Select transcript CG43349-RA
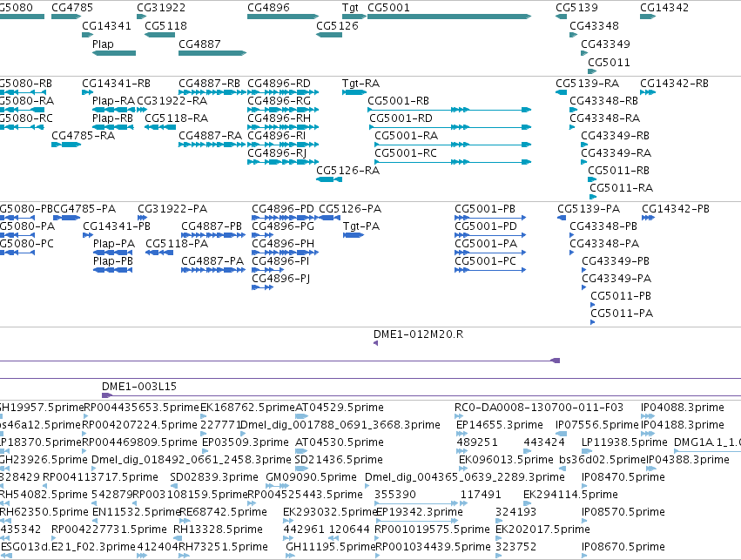The width and height of the screenshot is (741, 560). click(583, 162)
